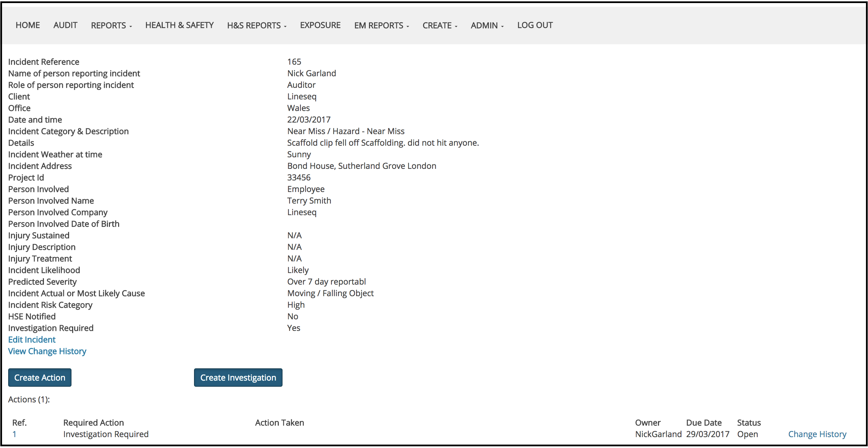Expand the H&S REPORTS dropdown
The width and height of the screenshot is (868, 448).
257,26
